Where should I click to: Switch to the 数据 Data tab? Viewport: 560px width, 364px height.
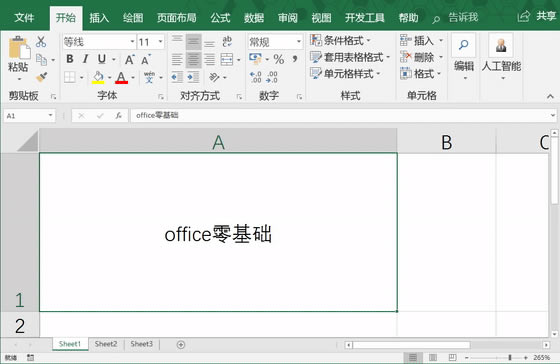click(254, 18)
